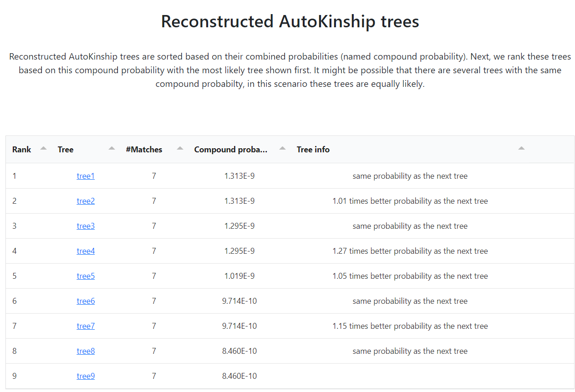View tree4 details

86,251
